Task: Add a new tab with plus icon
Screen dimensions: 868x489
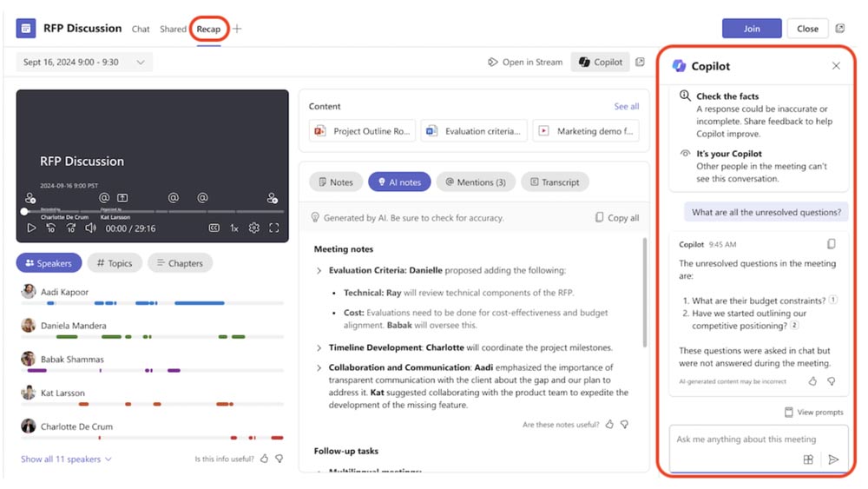Action: tap(237, 29)
